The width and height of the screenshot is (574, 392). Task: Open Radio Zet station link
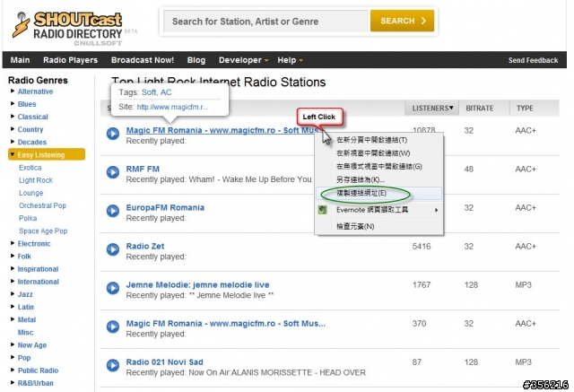145,247
